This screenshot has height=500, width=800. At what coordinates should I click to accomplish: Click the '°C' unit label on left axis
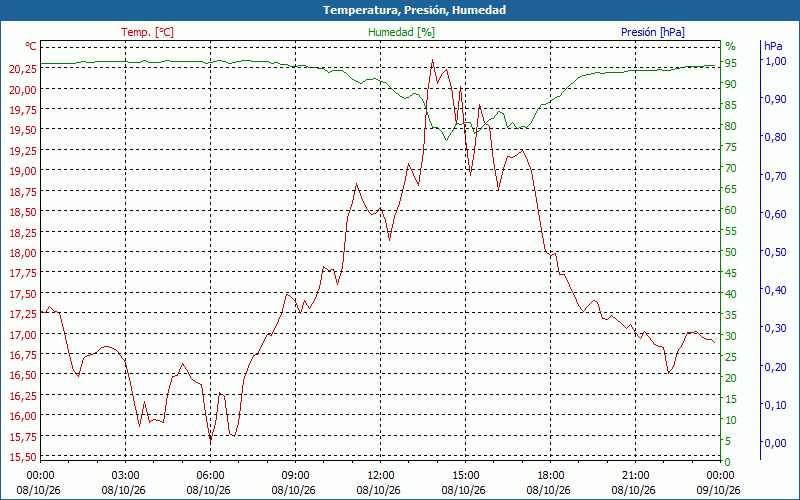pyautogui.click(x=31, y=46)
